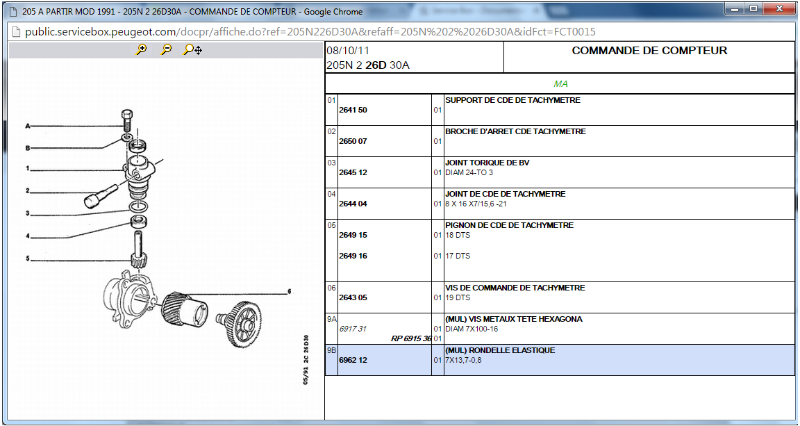This screenshot has height=426, width=800.
Task: Select part number 2650 07
Action: pos(353,141)
